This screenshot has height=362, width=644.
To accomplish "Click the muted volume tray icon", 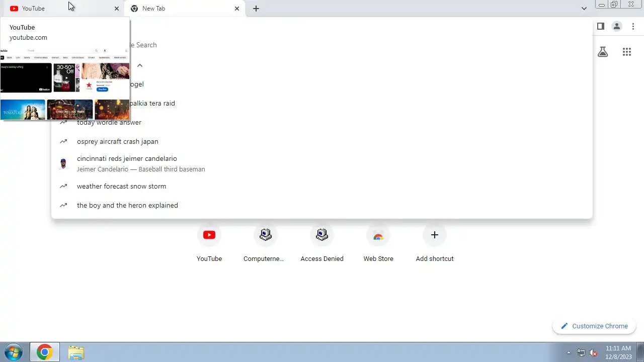I will [593, 352].
